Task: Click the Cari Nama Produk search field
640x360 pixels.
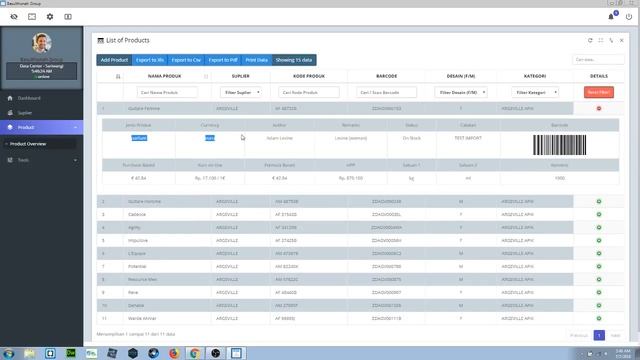Action: pos(167,93)
